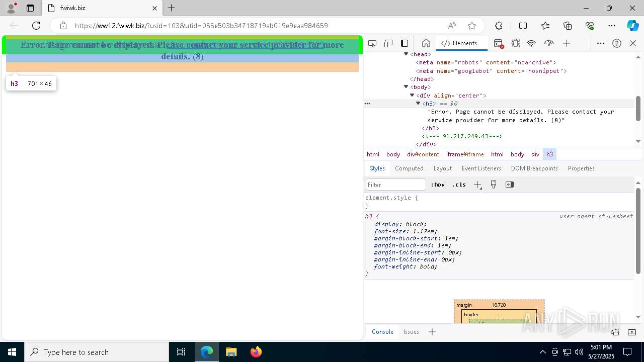Add a drawer tool with plus icon
Screen dimensions: 644x362
pos(432,332)
